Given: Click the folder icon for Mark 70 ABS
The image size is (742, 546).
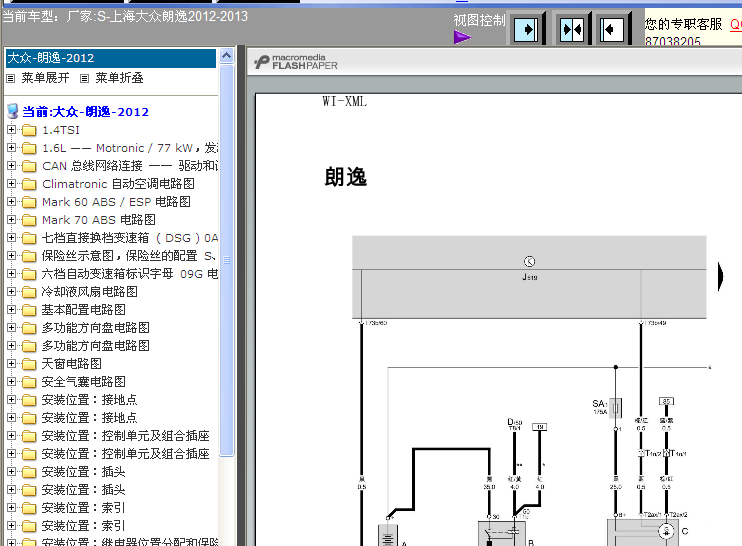Looking at the screenshot, I should tap(29, 220).
